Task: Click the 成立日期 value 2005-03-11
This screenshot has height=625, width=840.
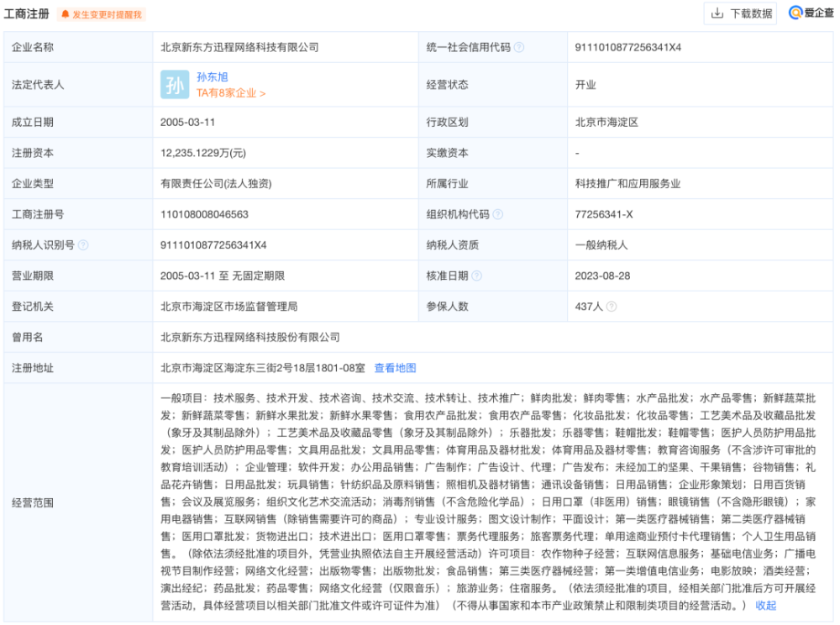Action: coord(187,123)
